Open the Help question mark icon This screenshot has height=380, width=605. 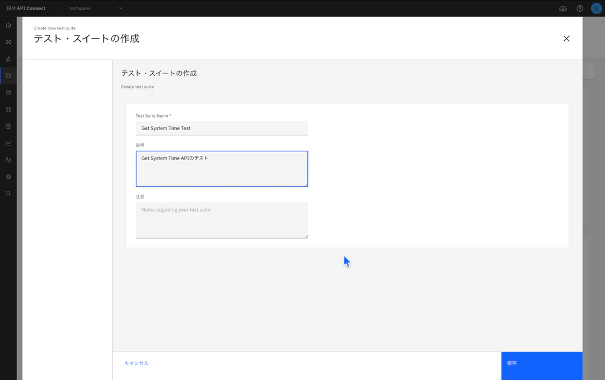[x=580, y=8]
